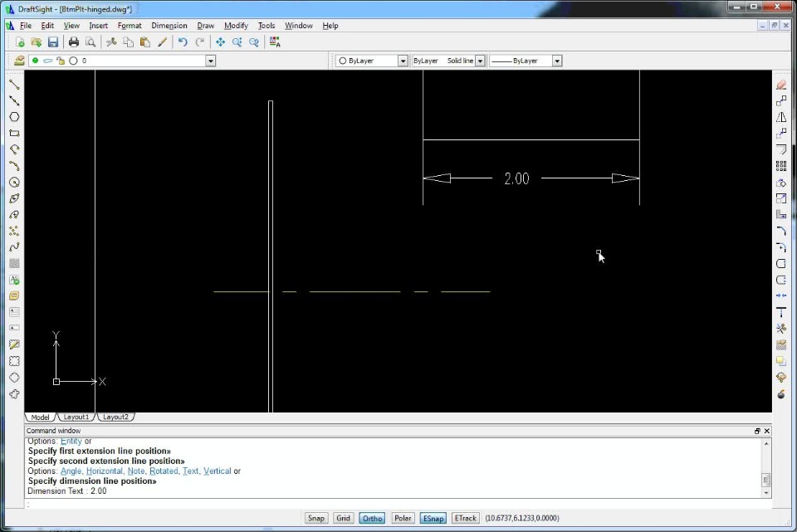797x532 pixels.
Task: Toggle the Grid display button
Action: (x=343, y=518)
